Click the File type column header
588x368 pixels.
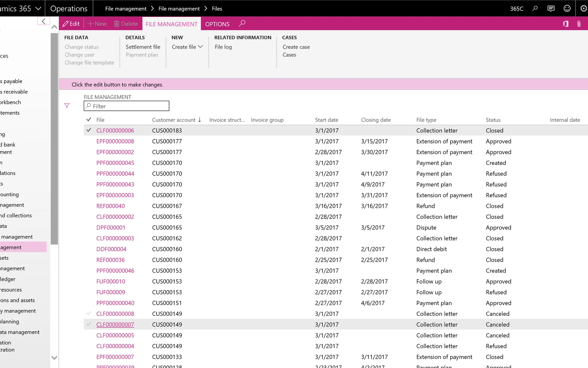click(x=426, y=120)
